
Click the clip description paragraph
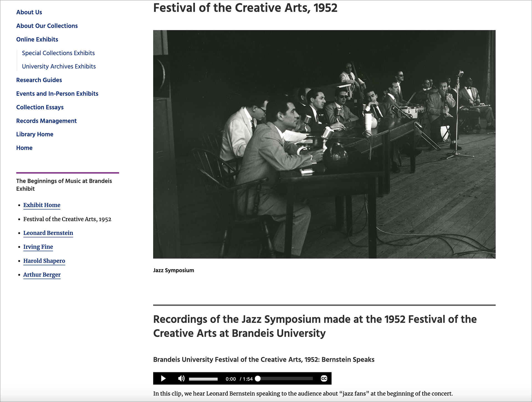pyautogui.click(x=303, y=394)
